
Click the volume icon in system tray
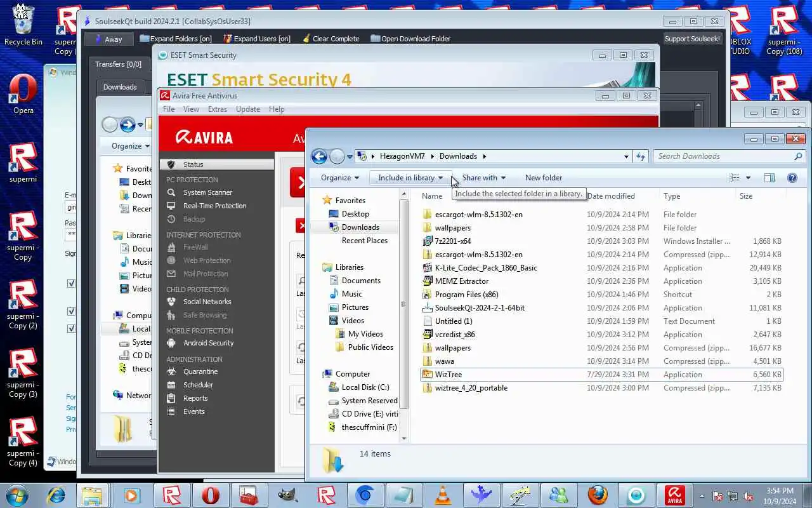pos(748,496)
